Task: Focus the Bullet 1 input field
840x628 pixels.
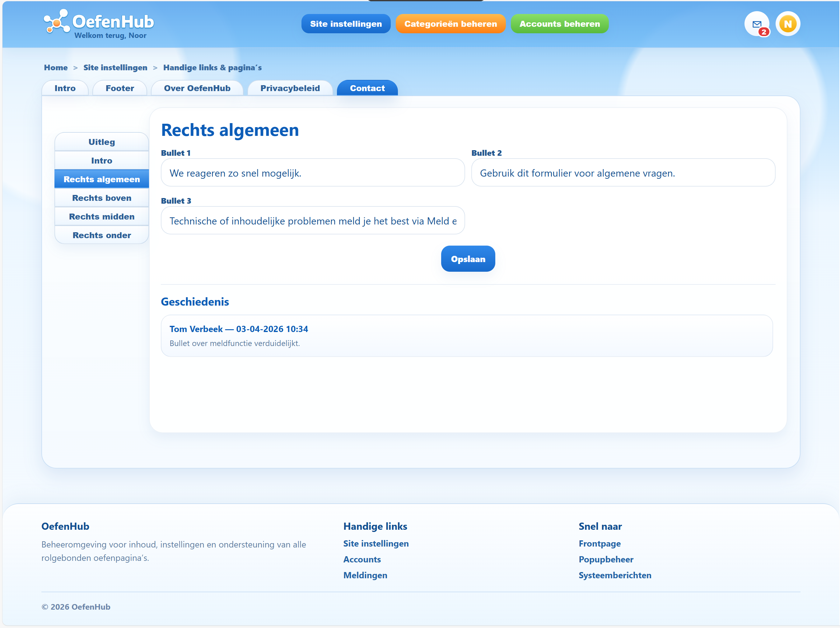Action: [313, 173]
